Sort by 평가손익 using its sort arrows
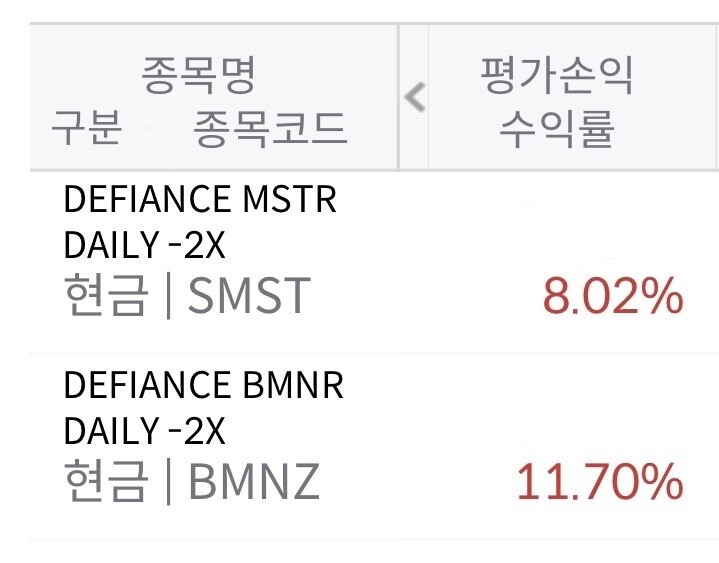The image size is (719, 563). pos(661,75)
